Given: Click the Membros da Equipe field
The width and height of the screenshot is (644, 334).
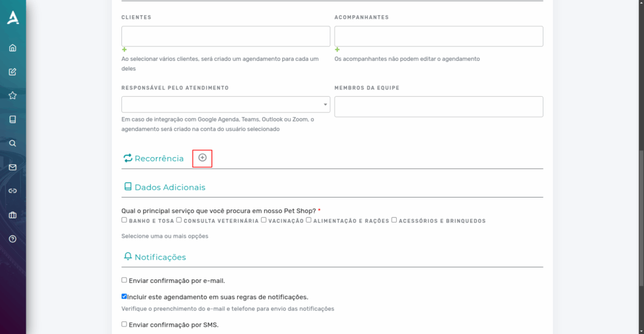Looking at the screenshot, I should 438,107.
